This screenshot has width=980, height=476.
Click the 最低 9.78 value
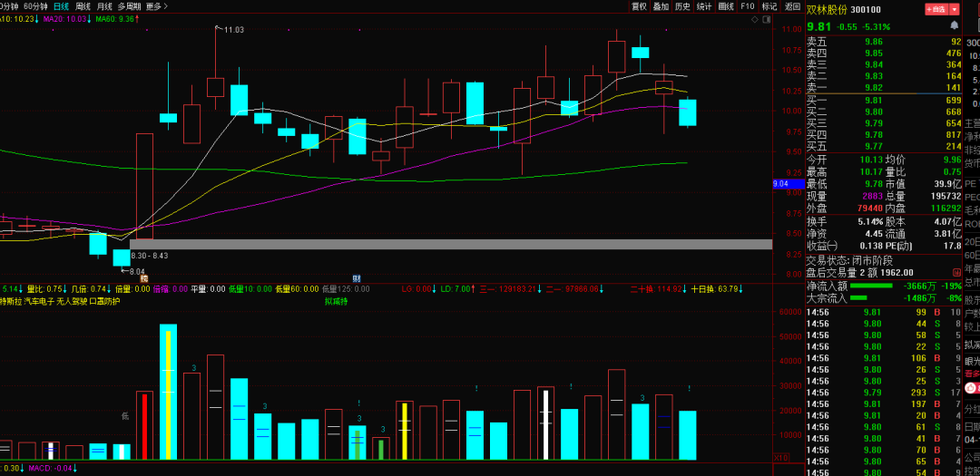click(x=873, y=184)
